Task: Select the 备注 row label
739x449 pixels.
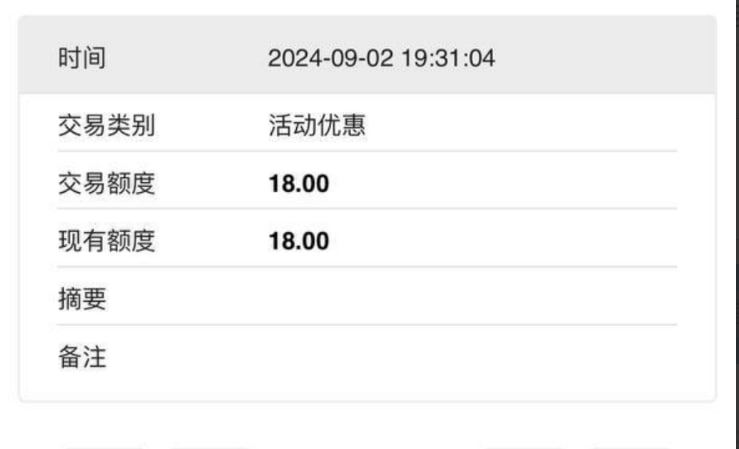Action: (x=82, y=357)
